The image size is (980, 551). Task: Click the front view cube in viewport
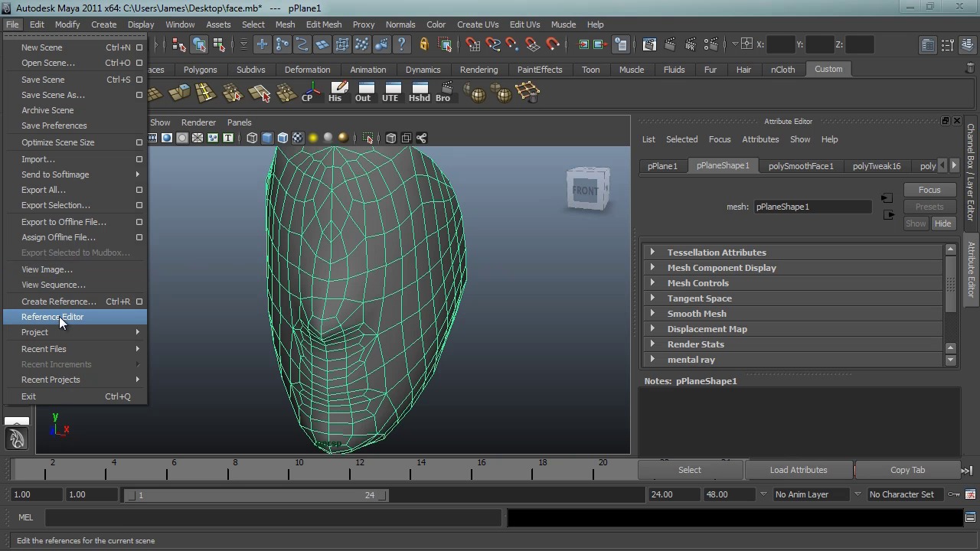(587, 190)
